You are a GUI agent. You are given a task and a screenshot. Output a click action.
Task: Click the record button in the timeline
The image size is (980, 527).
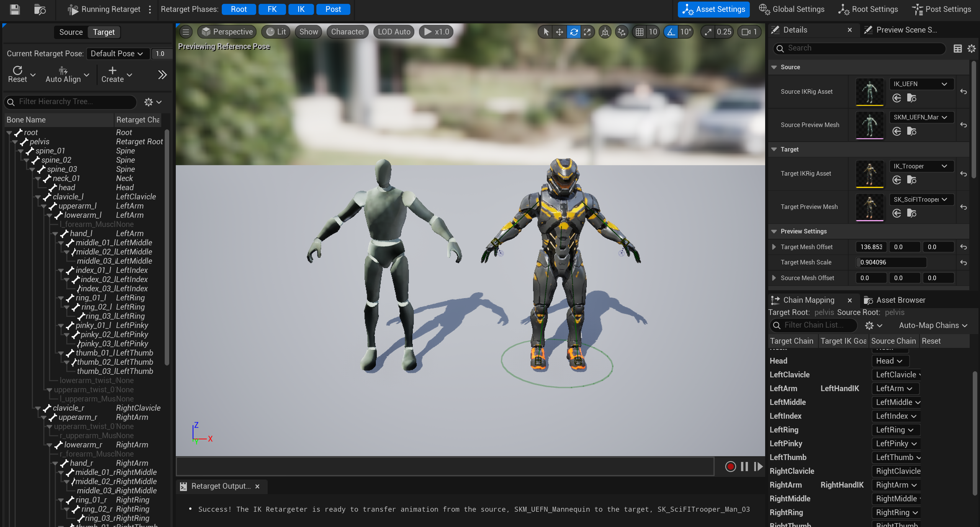(x=730, y=467)
